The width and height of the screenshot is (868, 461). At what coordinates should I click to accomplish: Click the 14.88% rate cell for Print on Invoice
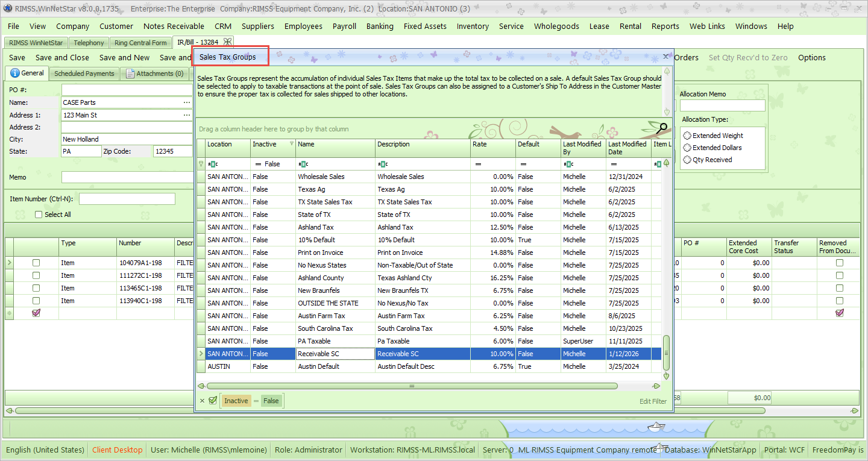492,252
